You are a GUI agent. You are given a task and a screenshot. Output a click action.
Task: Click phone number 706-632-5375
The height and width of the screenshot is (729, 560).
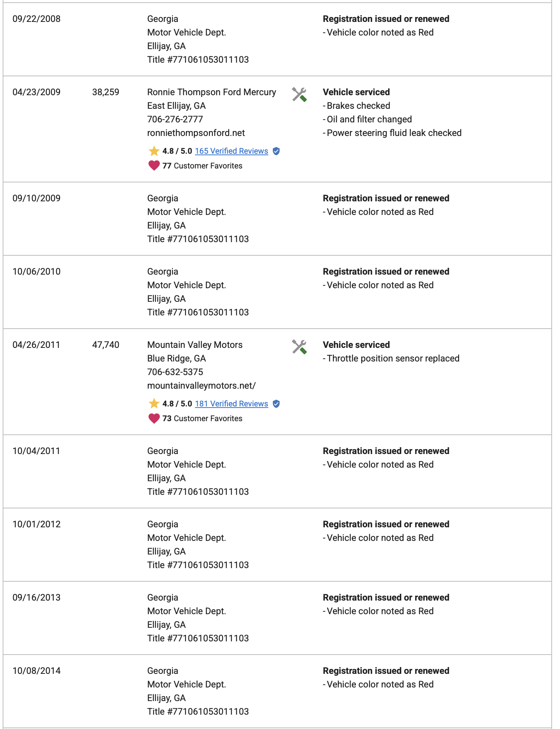(175, 372)
